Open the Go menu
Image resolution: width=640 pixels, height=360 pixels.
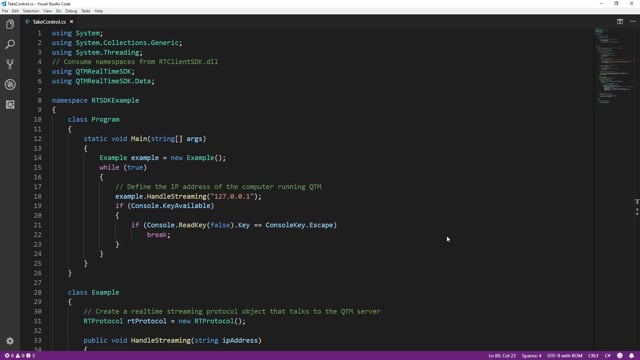pyautogui.click(x=58, y=11)
